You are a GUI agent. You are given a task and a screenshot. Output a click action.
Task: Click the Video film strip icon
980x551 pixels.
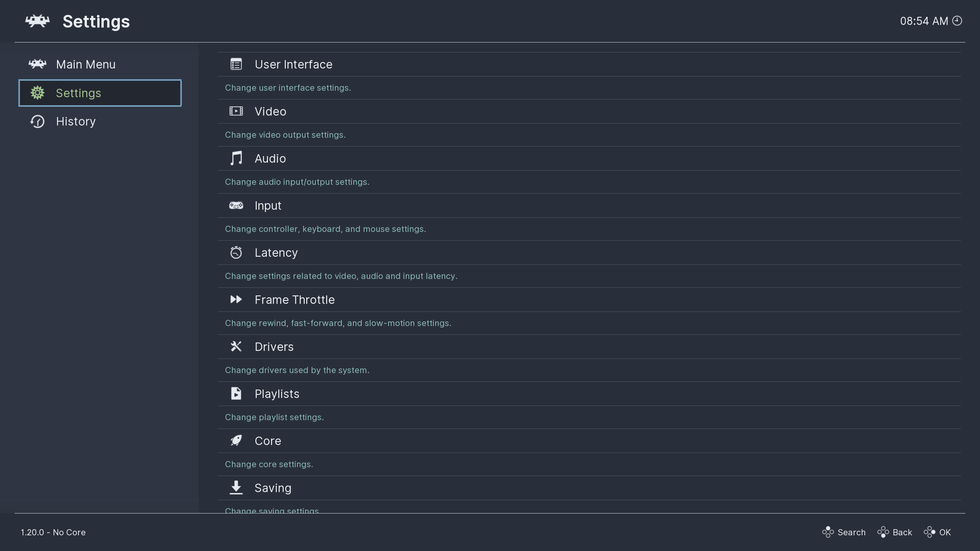point(236,111)
